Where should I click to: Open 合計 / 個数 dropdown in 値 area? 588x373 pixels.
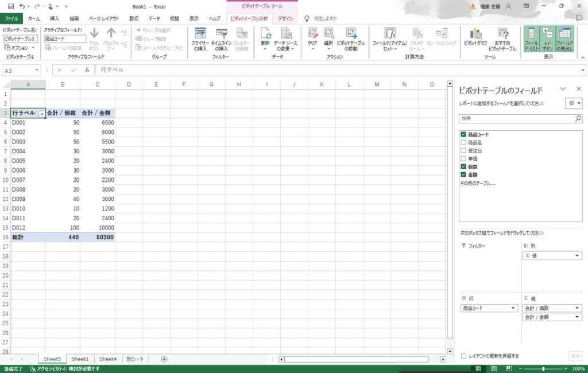click(577, 308)
